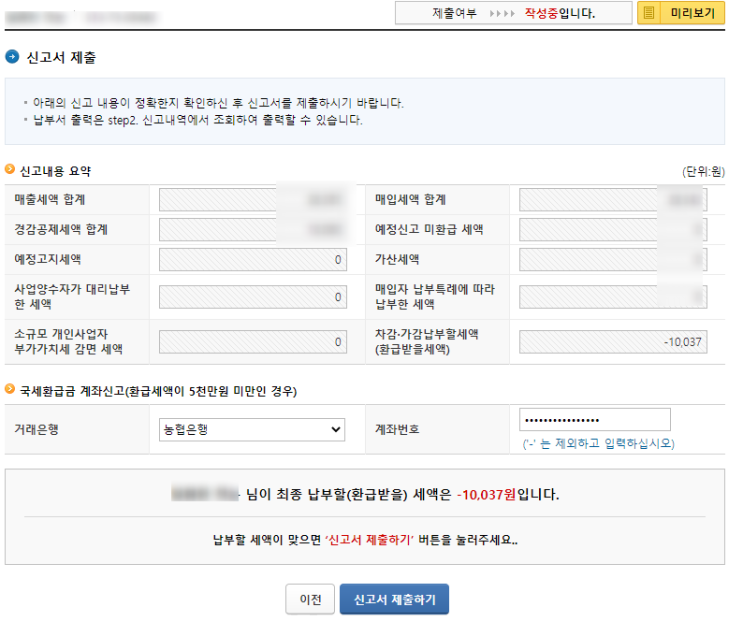Click the '(단위:원)' unit text
743x636 pixels.
[x=704, y=172]
